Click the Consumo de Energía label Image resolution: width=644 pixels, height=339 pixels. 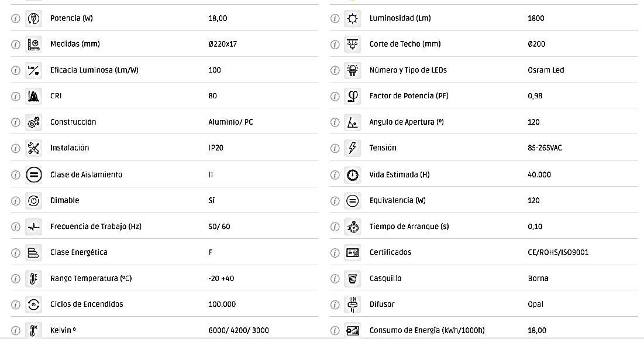pyautogui.click(x=426, y=330)
